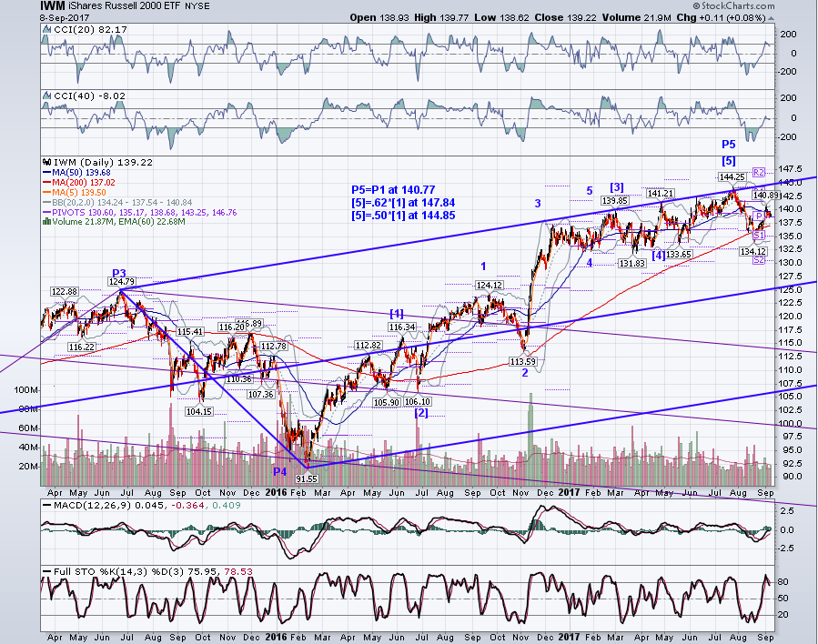Click the purple PIVOTS legend line marker

pos(47,212)
